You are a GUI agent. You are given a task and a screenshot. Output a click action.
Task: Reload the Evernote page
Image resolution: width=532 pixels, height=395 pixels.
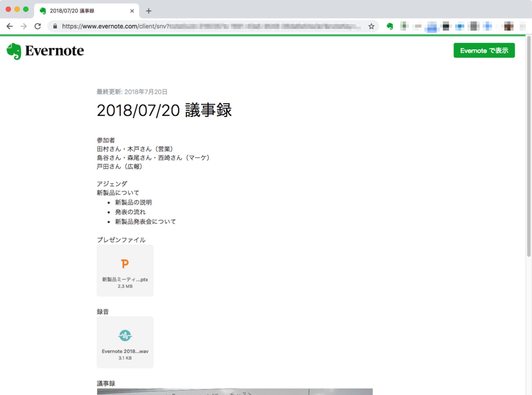tap(38, 26)
